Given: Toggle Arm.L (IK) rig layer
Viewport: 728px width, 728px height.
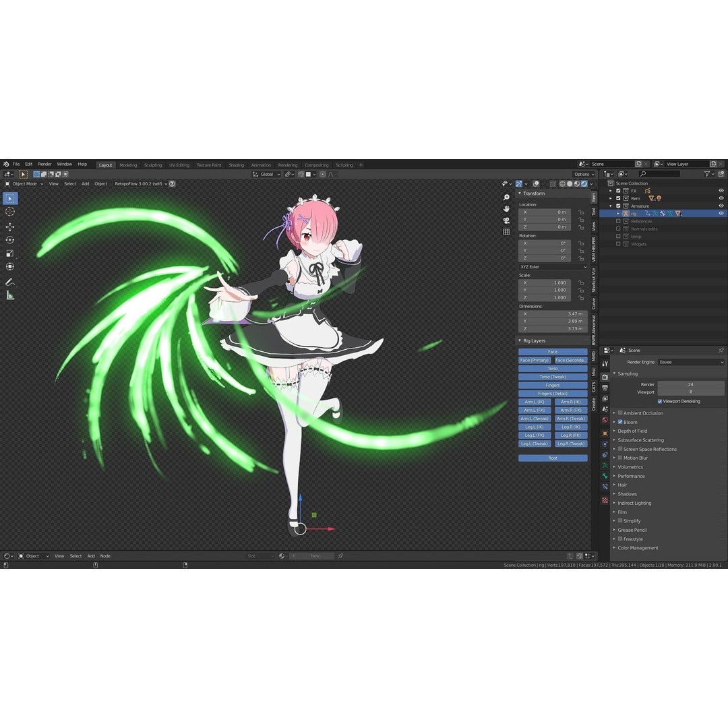Looking at the screenshot, I should pyautogui.click(x=535, y=402).
